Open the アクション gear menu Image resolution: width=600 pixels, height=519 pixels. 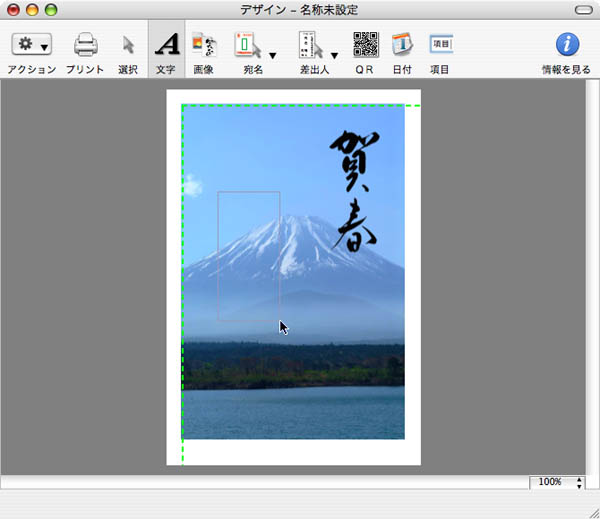pos(31,45)
